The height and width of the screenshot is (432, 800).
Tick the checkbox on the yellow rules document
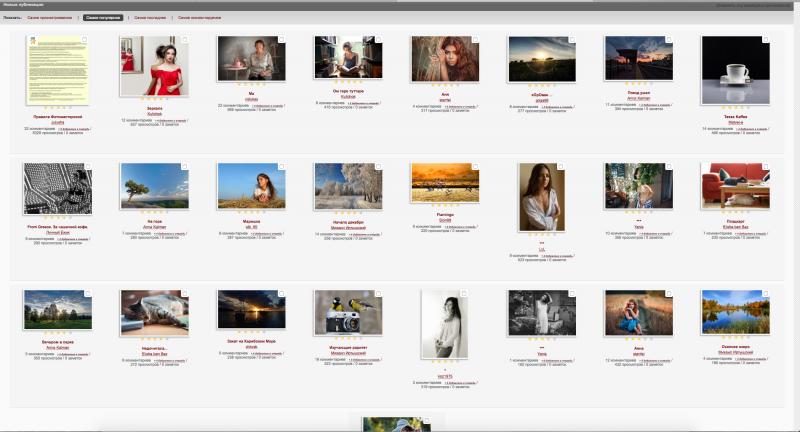pyautogui.click(x=85, y=39)
